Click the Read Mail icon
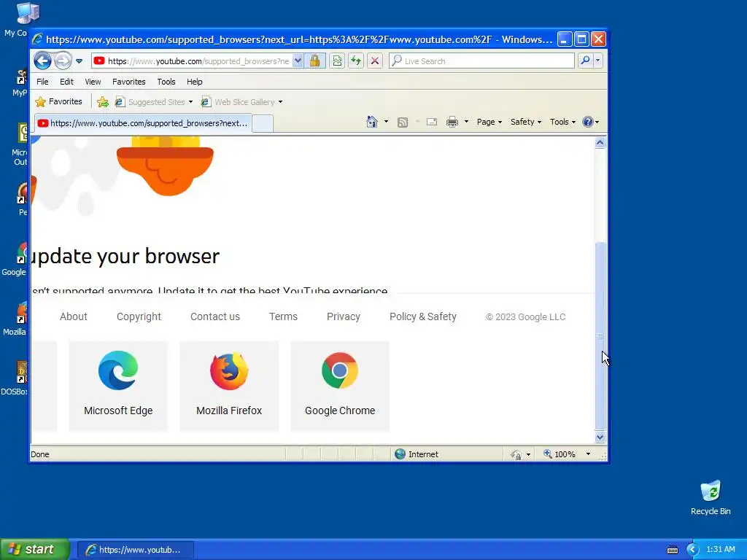 [x=432, y=122]
